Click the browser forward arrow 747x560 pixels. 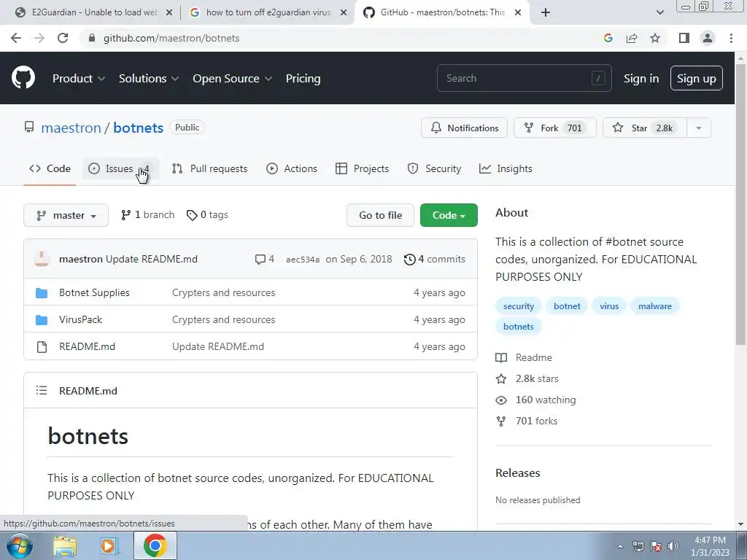tap(39, 38)
